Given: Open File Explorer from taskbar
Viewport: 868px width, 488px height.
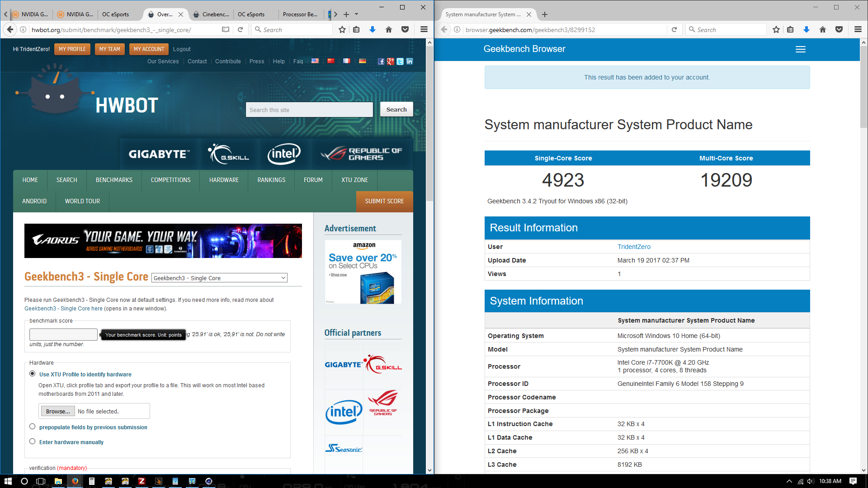Looking at the screenshot, I should [x=58, y=481].
